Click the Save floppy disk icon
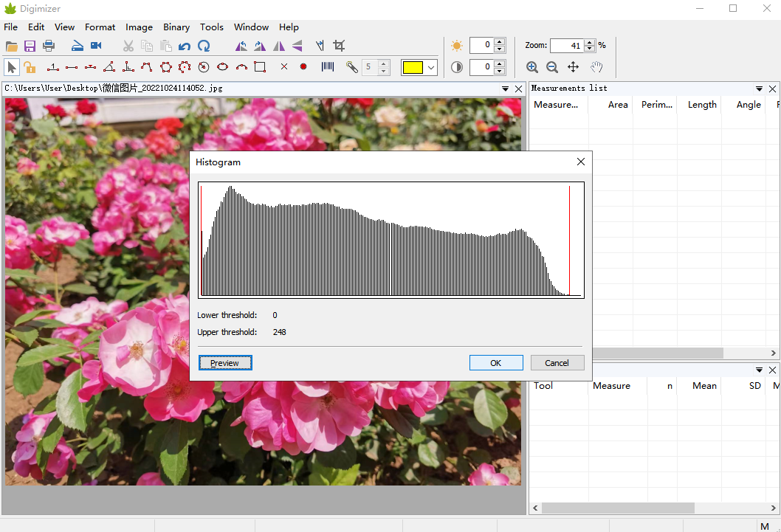Image resolution: width=781 pixels, height=532 pixels. [30, 46]
